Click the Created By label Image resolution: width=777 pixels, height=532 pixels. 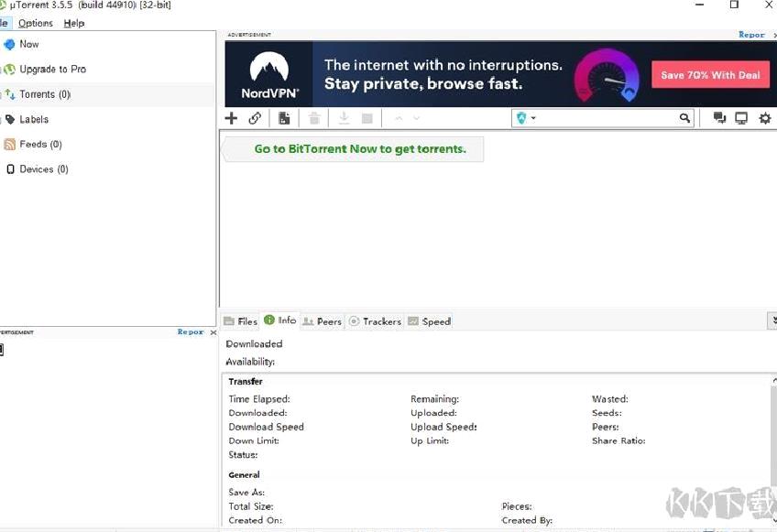527,520
